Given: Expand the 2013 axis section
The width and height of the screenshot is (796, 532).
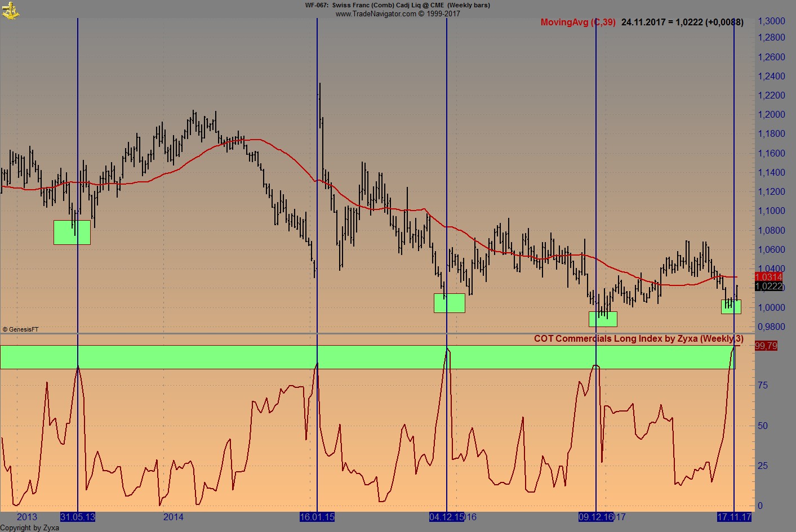Looking at the screenshot, I should [x=26, y=516].
